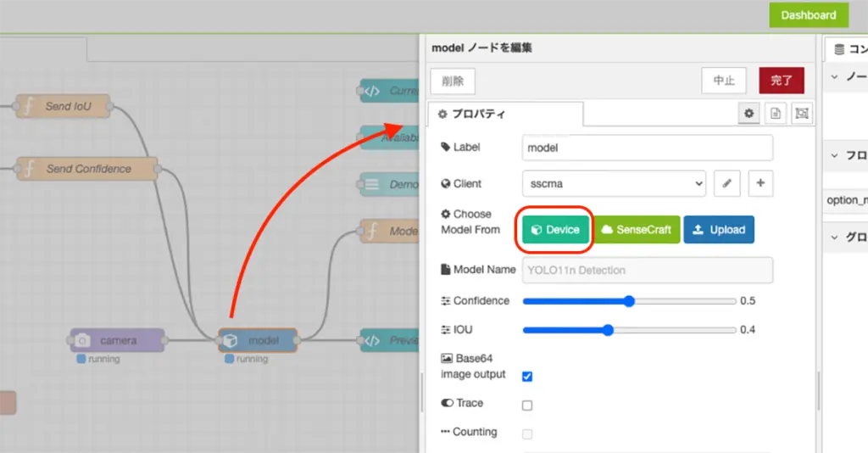Image resolution: width=868 pixels, height=453 pixels.
Task: Click the IOU value 0.4
Action: [x=748, y=329]
